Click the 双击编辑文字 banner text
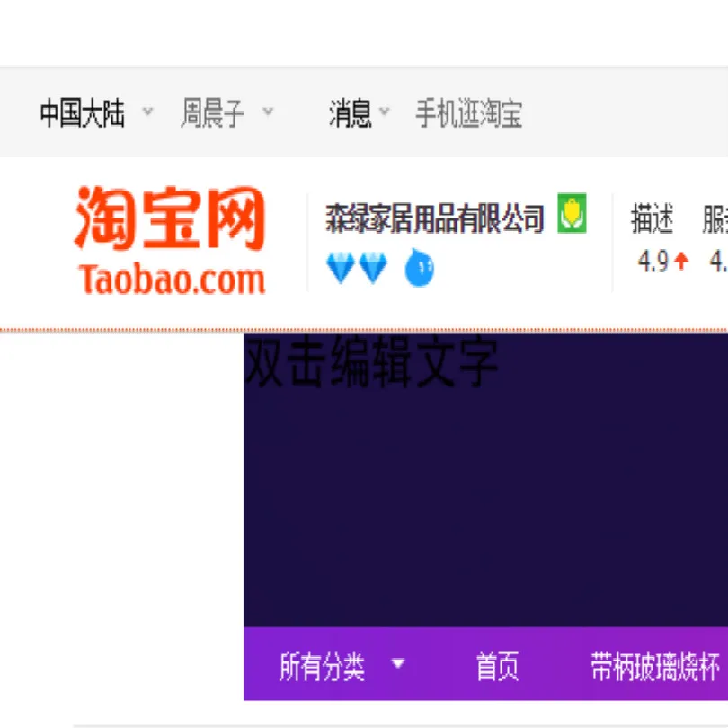 pyautogui.click(x=371, y=361)
